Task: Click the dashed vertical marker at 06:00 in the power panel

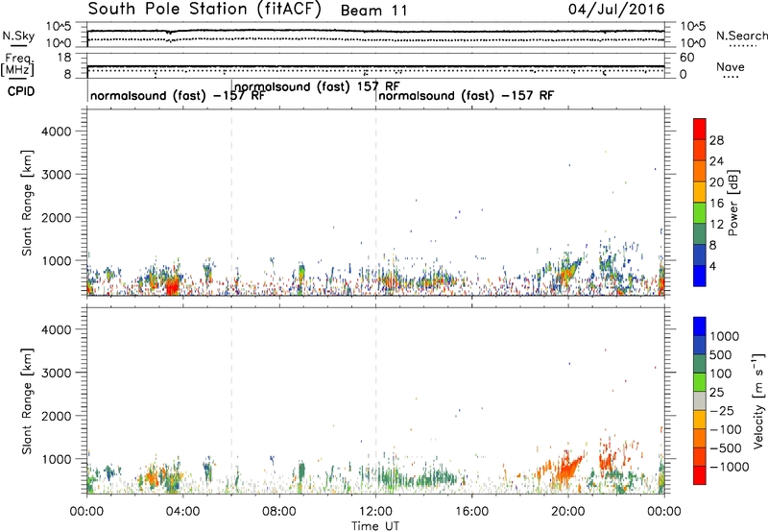Action: [231, 203]
